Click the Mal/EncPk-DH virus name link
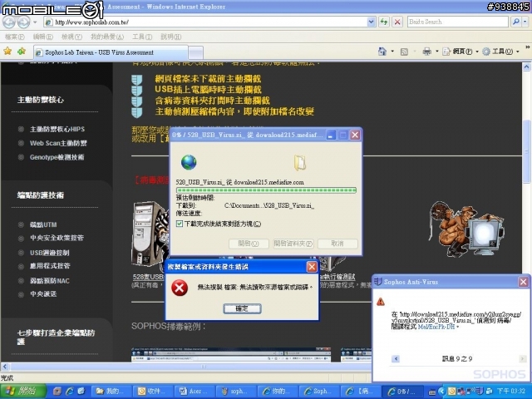 point(436,327)
